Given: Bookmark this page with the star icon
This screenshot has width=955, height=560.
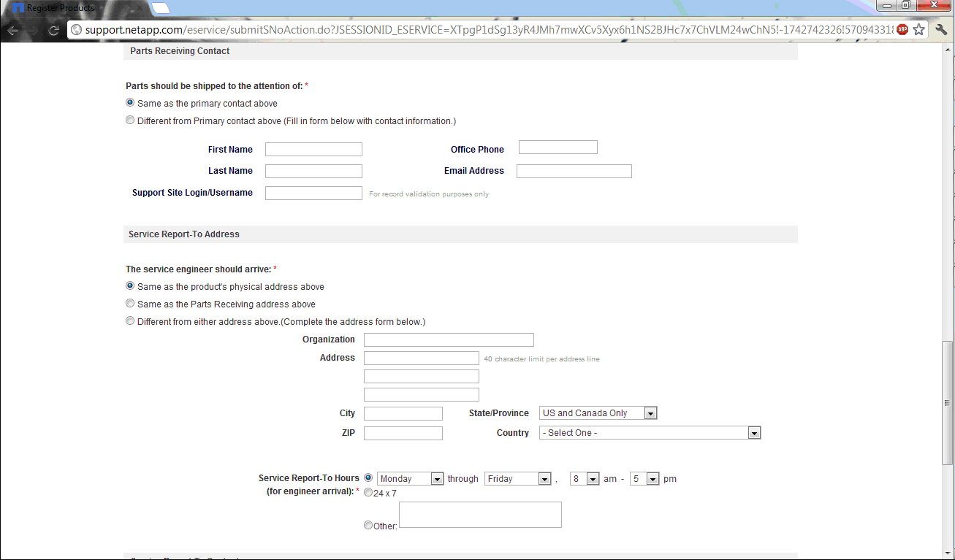Looking at the screenshot, I should click(x=918, y=30).
